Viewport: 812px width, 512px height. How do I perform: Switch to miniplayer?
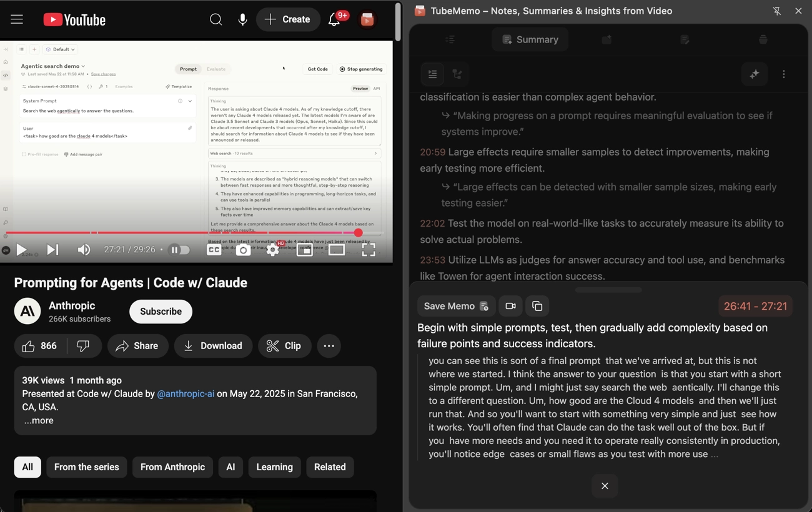click(x=305, y=250)
